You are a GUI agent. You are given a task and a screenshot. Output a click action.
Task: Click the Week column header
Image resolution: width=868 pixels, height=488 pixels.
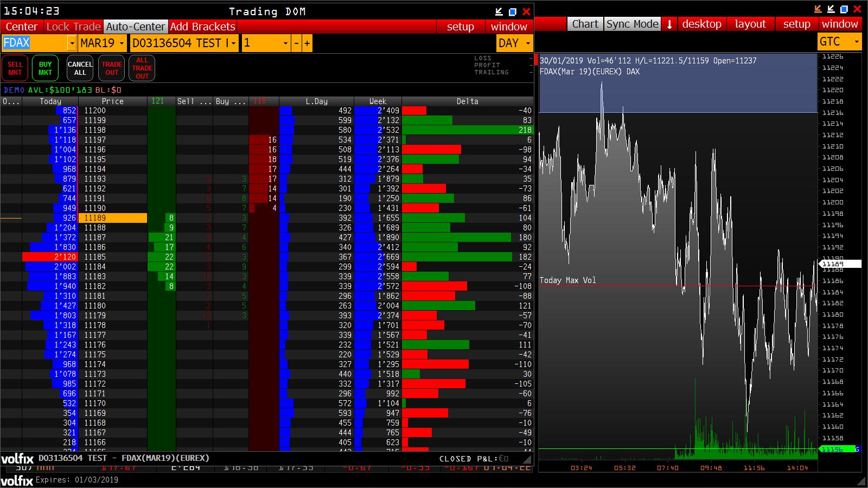[x=378, y=101]
